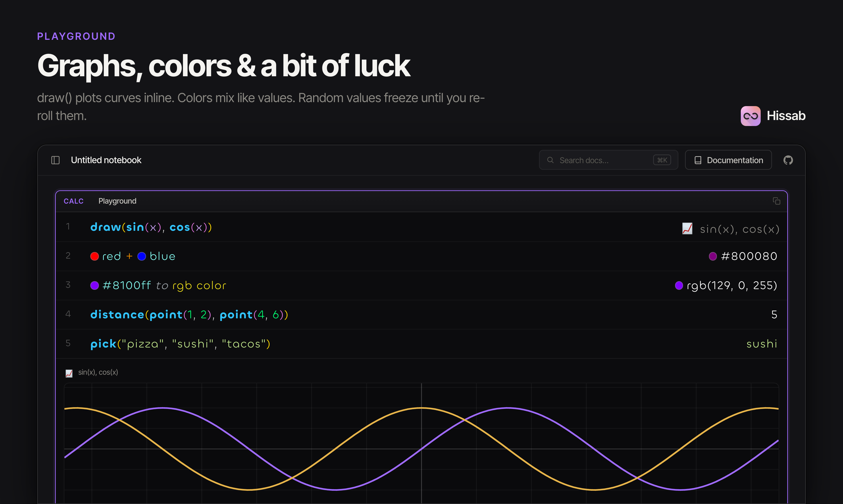Click line number 5
843x504 pixels.
point(68,343)
